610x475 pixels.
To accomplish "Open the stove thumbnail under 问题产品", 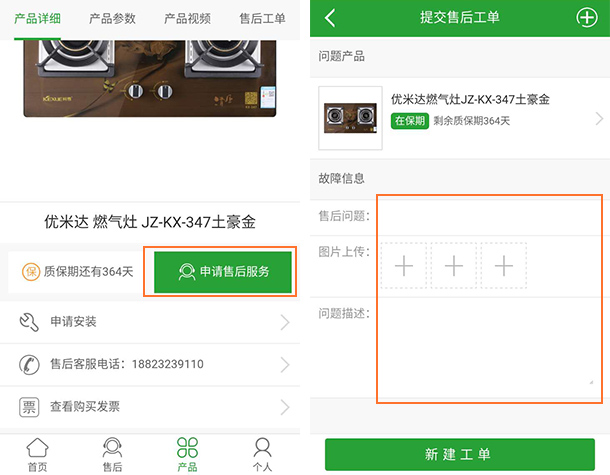I will click(350, 118).
